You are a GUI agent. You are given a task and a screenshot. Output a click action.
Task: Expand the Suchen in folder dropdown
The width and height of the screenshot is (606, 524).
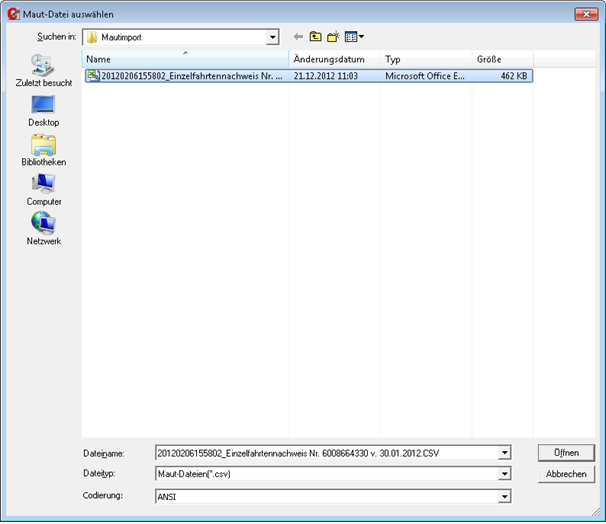272,37
